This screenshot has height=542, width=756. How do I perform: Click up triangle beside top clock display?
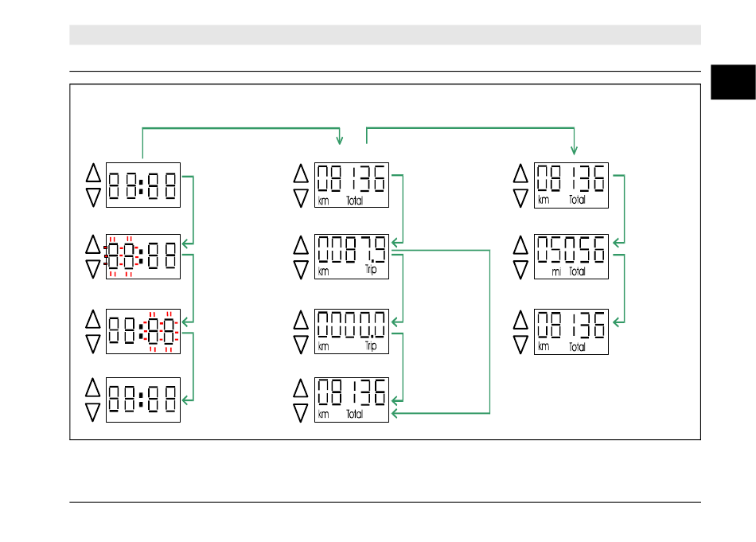(93, 174)
